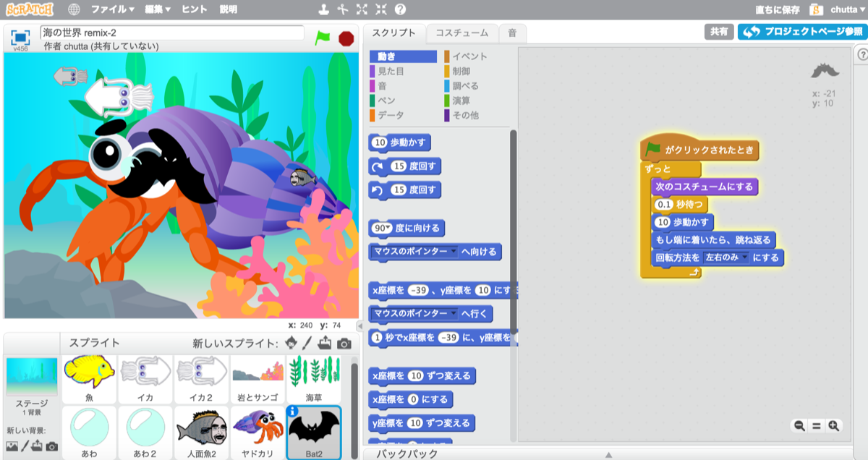Open the sprite library to choose a new sprite

[x=291, y=341]
